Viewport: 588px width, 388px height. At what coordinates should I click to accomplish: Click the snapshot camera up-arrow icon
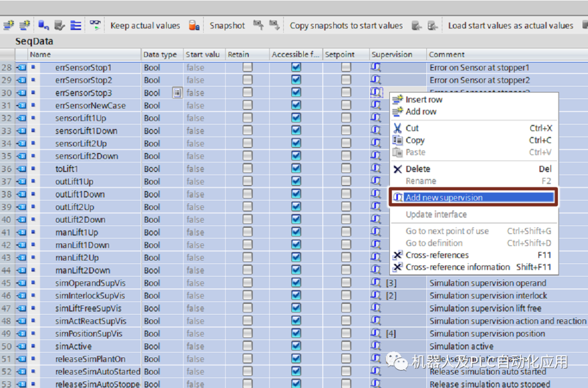(x=258, y=25)
